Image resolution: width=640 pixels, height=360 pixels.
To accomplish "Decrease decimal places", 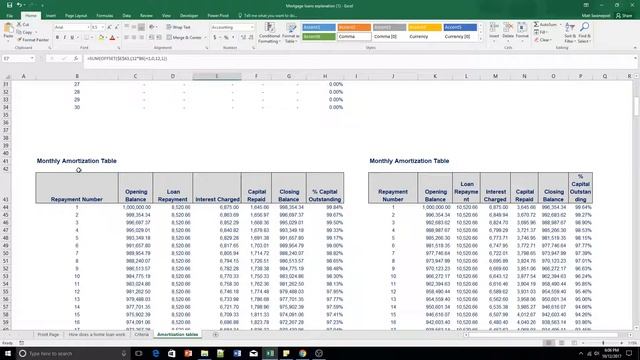I will [x=251, y=38].
